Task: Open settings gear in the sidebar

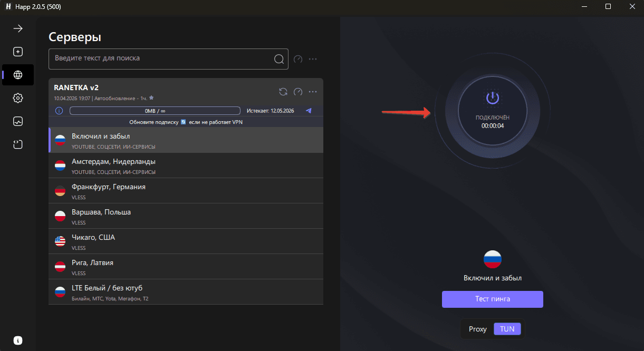Action: pos(18,98)
